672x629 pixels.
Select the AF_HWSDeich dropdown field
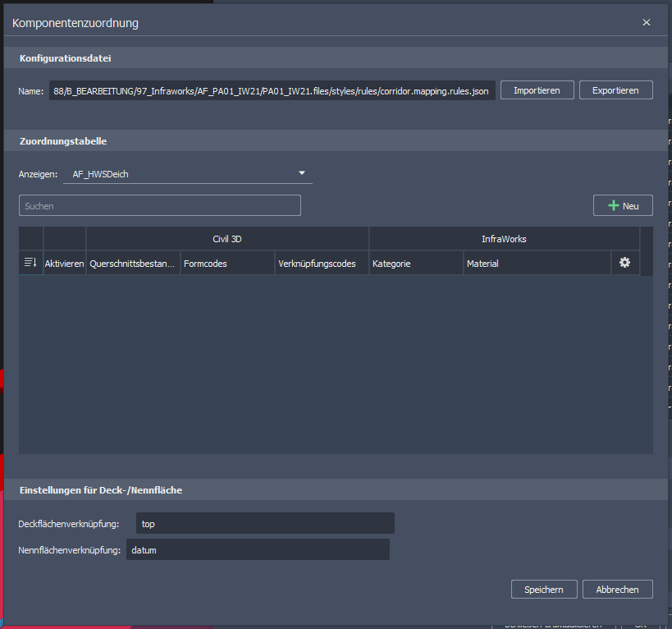click(187, 174)
